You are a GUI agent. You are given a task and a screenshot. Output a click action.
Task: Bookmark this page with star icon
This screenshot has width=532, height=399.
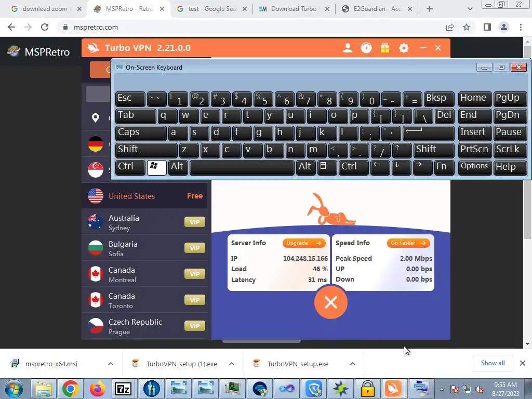tap(467, 27)
